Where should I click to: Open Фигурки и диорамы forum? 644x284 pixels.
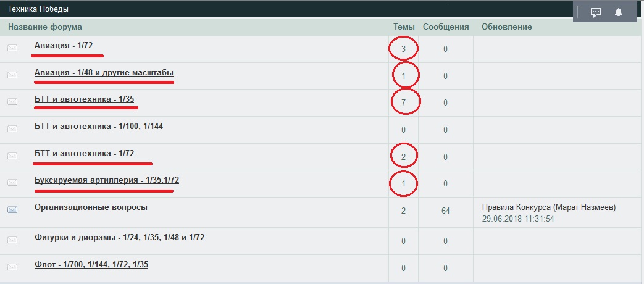(x=119, y=237)
